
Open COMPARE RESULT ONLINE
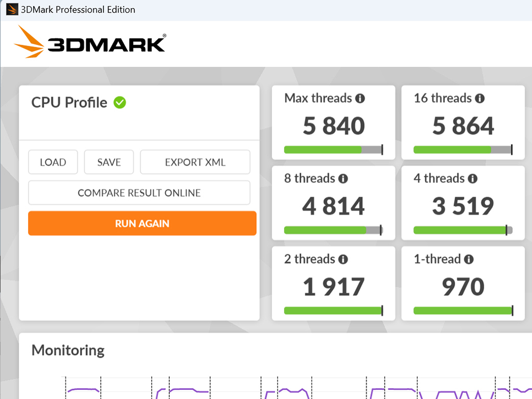[x=139, y=193]
